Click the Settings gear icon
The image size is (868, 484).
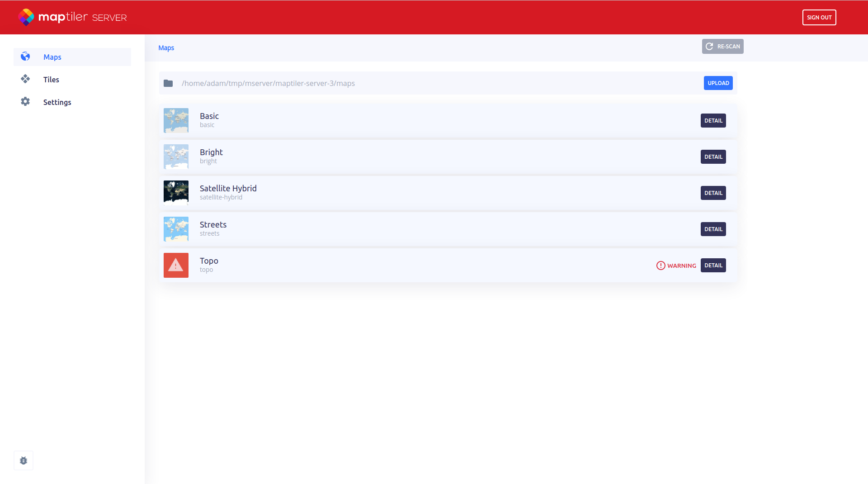(25, 102)
